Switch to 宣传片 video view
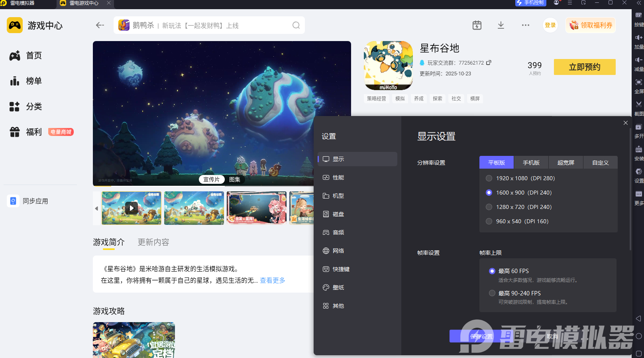Screen dimensions: 644x358 (212, 179)
